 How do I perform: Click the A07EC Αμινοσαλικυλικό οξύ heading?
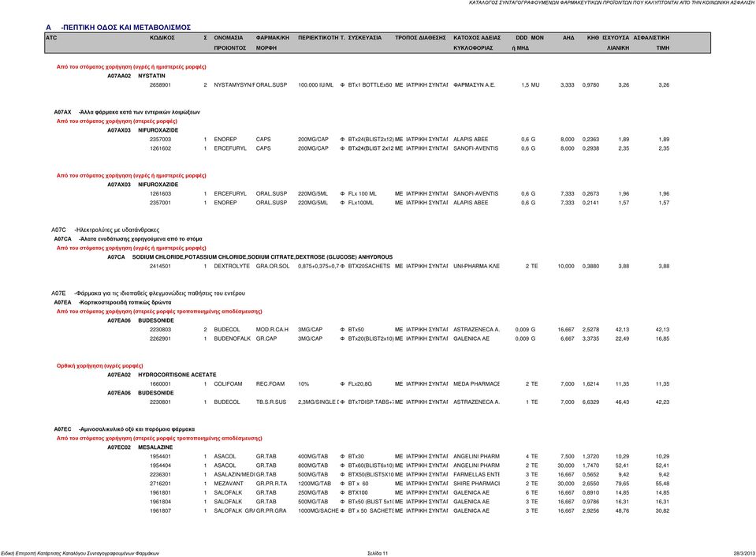click(x=125, y=429)
